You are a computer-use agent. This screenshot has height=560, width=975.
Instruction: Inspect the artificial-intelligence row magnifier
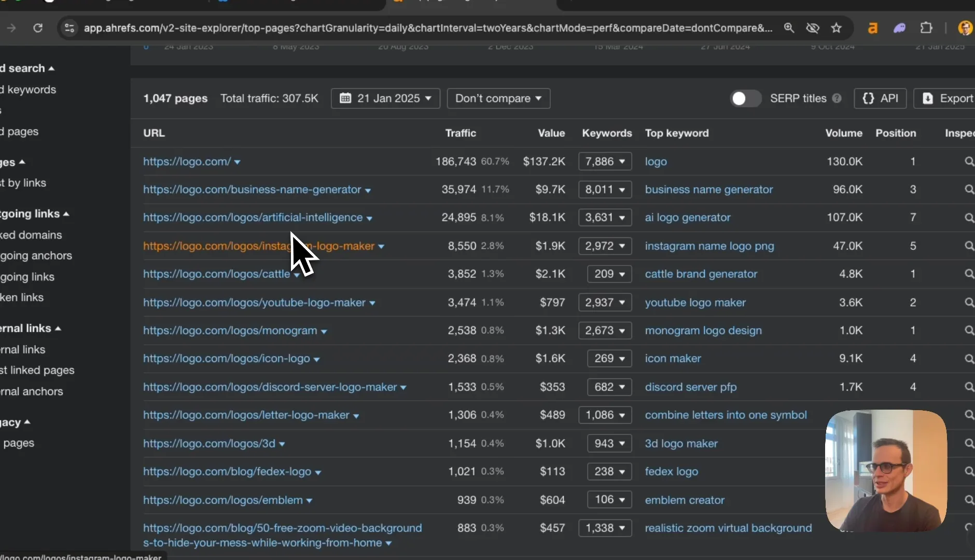[969, 218]
